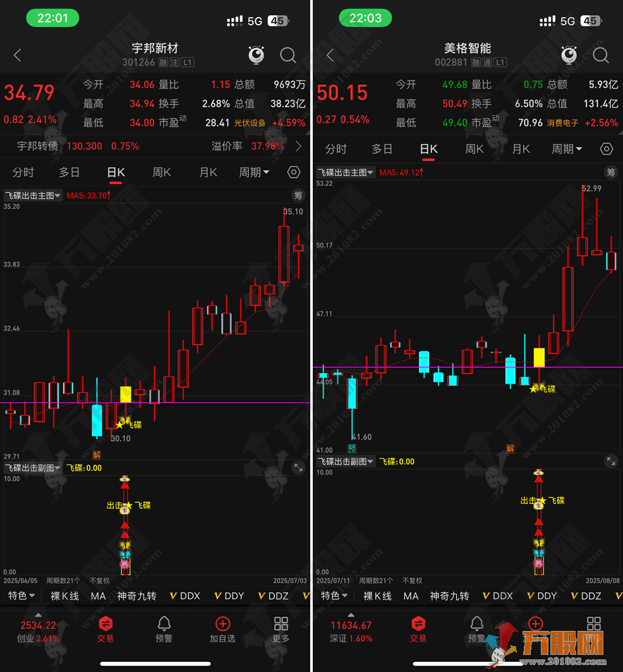
Task: Tap the 交易 trade icon on 宇邦新材 screen
Action: click(106, 629)
